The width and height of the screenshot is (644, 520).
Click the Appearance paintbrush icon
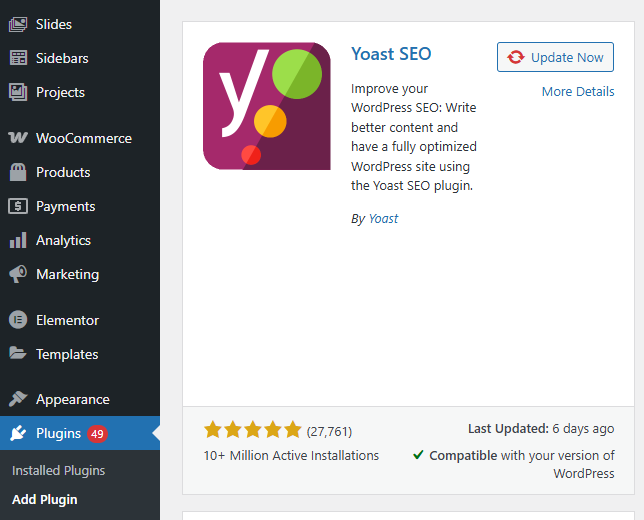18,399
